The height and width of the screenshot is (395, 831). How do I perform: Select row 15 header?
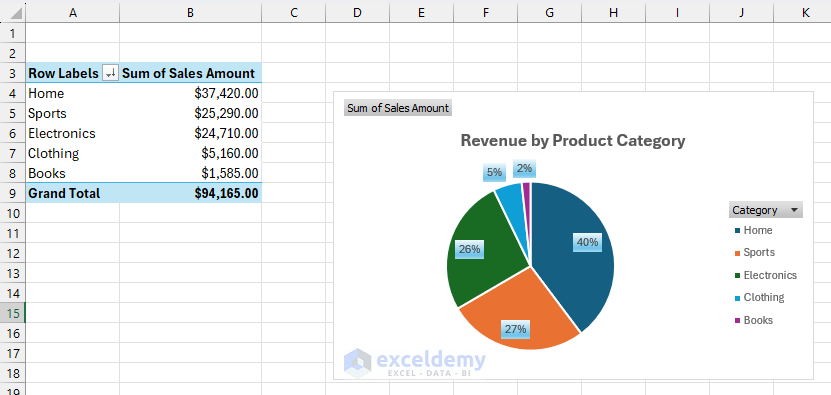click(x=13, y=313)
